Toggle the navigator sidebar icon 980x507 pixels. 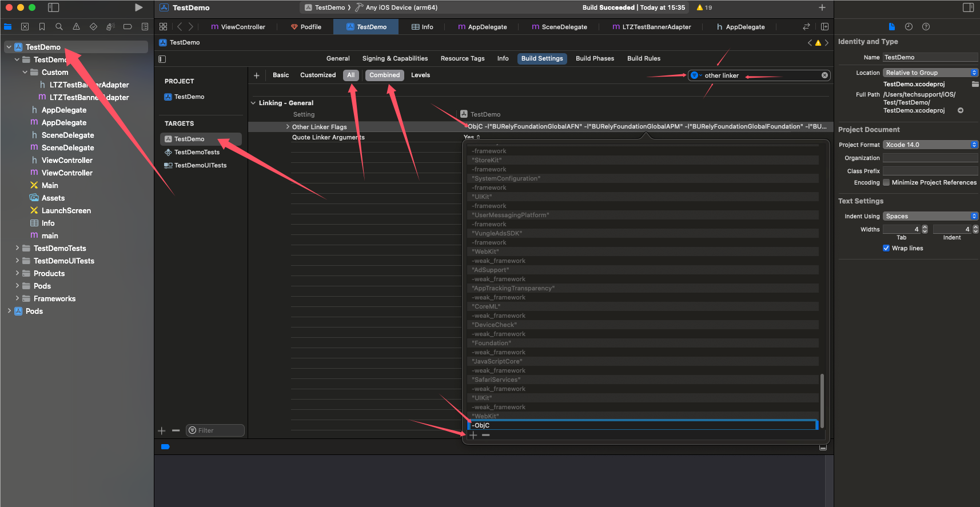click(53, 7)
